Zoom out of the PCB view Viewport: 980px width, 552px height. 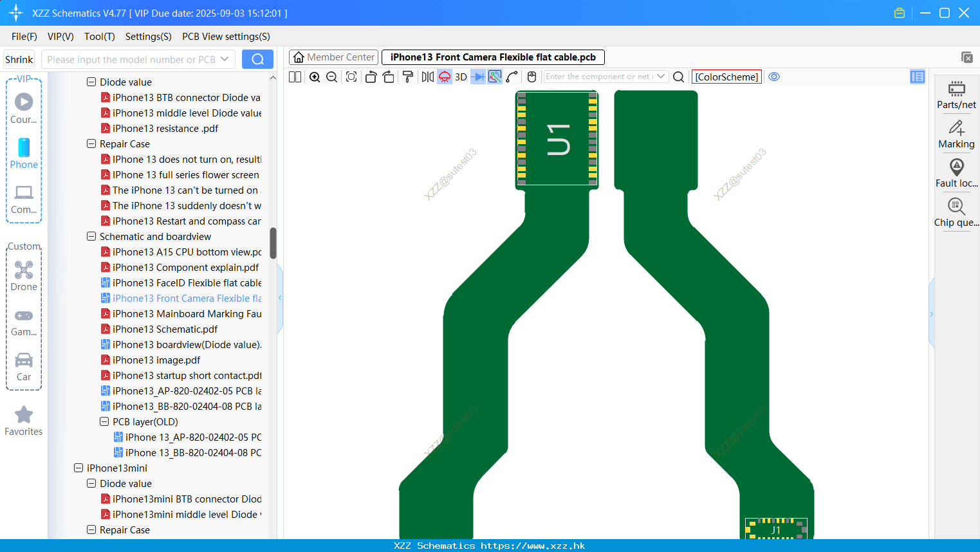point(331,77)
